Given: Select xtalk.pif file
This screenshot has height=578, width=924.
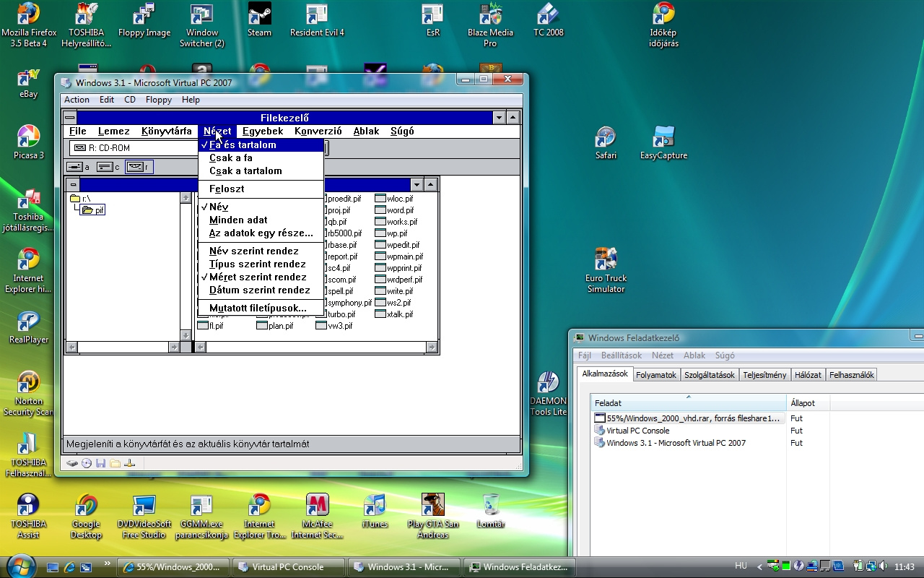Looking at the screenshot, I should (x=394, y=314).
